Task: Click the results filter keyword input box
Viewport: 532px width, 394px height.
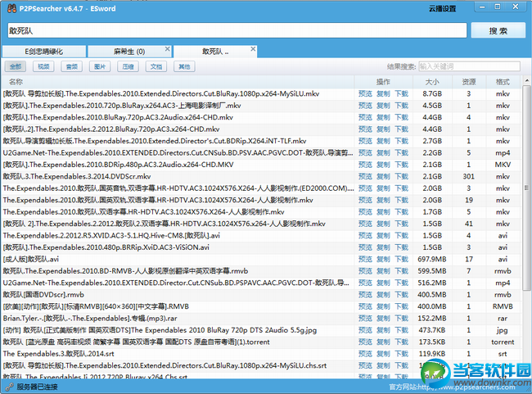Action: coord(468,66)
